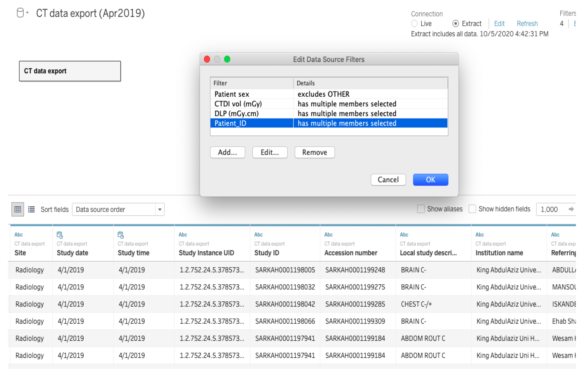Switch to grid preview view icon
Screen dimensions: 588x376
point(18,209)
